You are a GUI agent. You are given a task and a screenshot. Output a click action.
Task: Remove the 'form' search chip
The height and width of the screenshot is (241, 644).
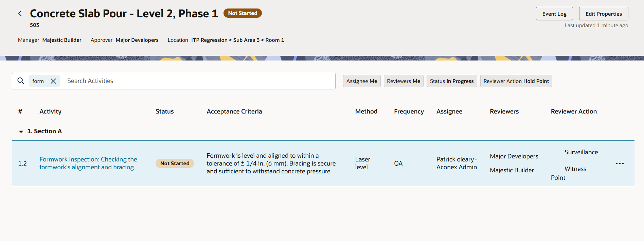(53, 81)
